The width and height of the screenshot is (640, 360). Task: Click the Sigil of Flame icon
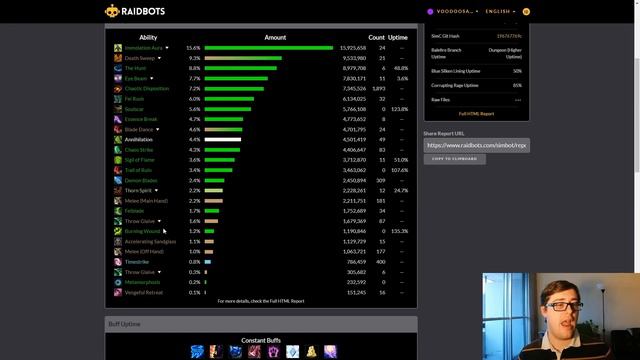tap(118, 160)
